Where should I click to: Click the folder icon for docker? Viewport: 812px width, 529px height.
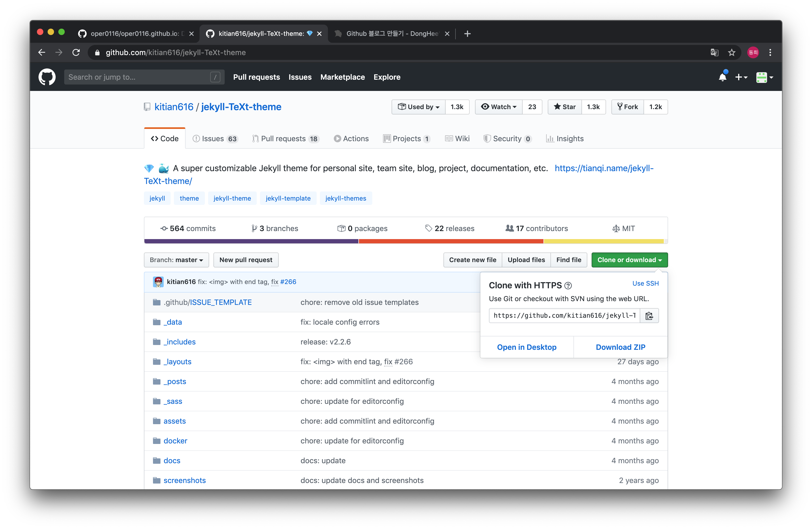157,441
